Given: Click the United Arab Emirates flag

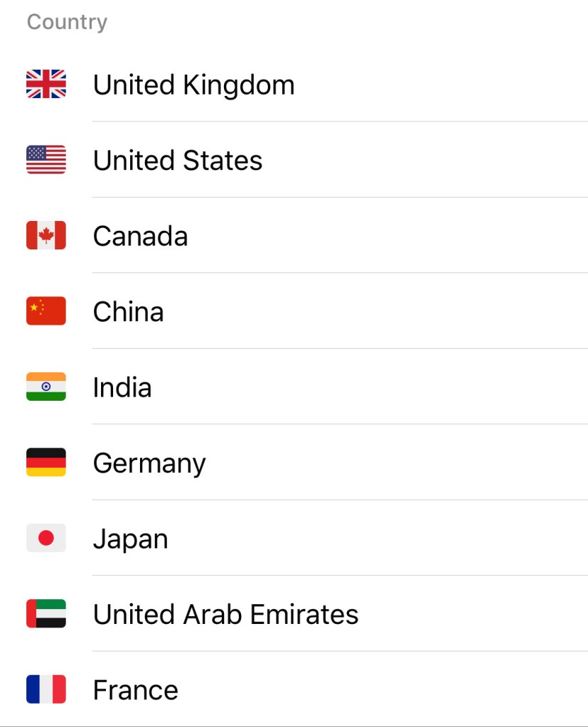Looking at the screenshot, I should 46,614.
